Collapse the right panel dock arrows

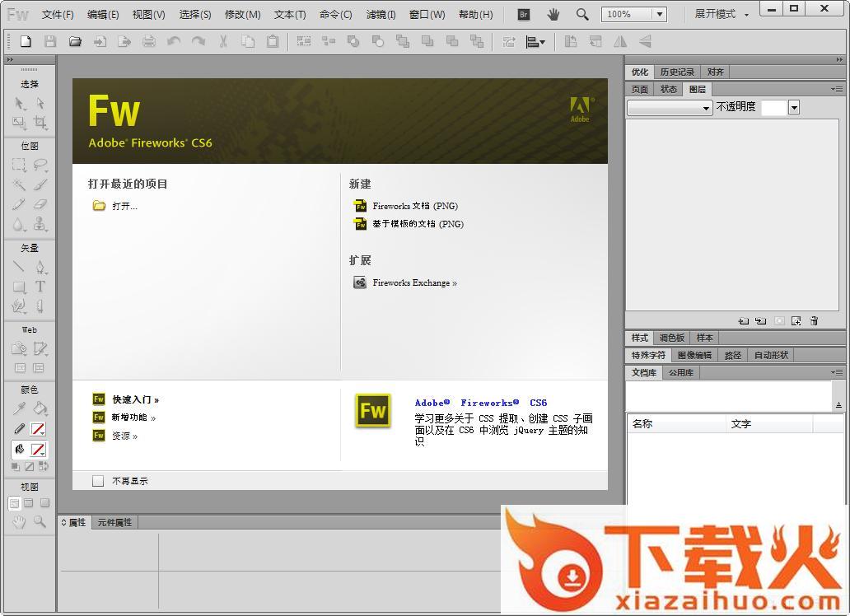point(839,59)
